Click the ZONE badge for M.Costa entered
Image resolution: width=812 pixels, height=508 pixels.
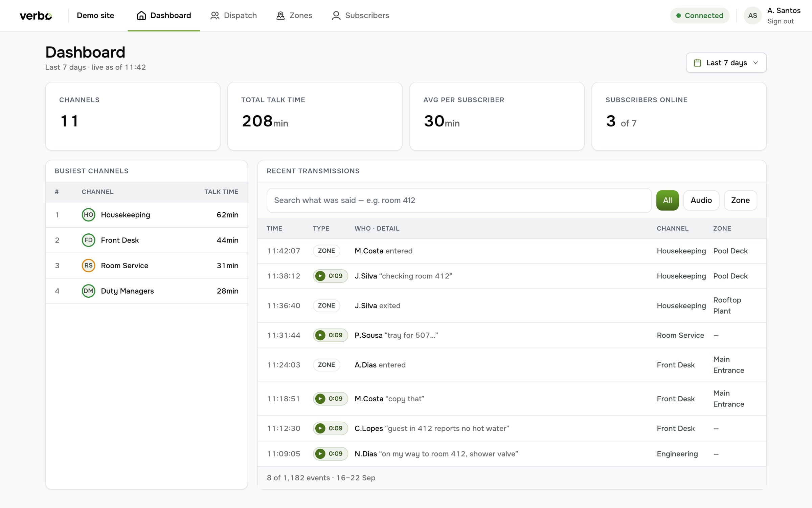[326, 251]
